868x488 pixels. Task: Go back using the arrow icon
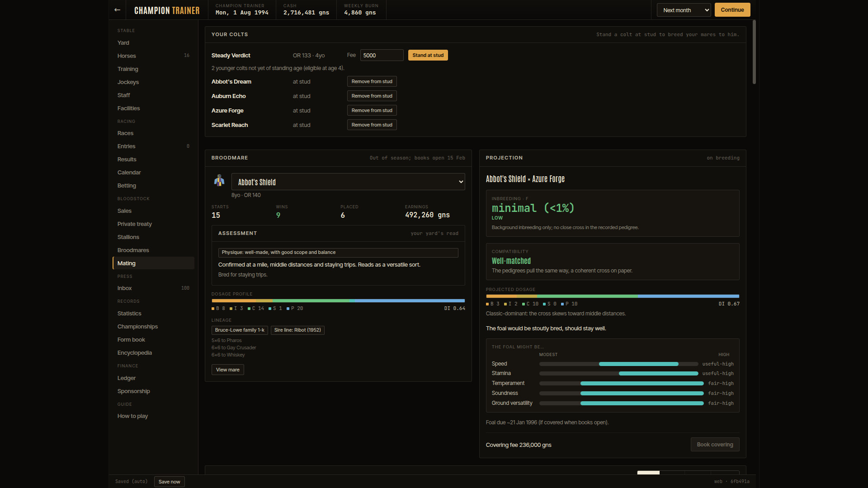[x=117, y=10]
